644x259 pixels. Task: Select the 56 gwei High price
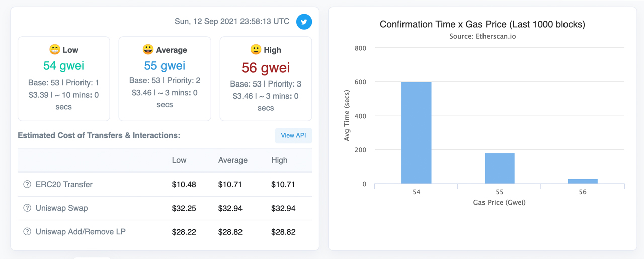pyautogui.click(x=266, y=67)
